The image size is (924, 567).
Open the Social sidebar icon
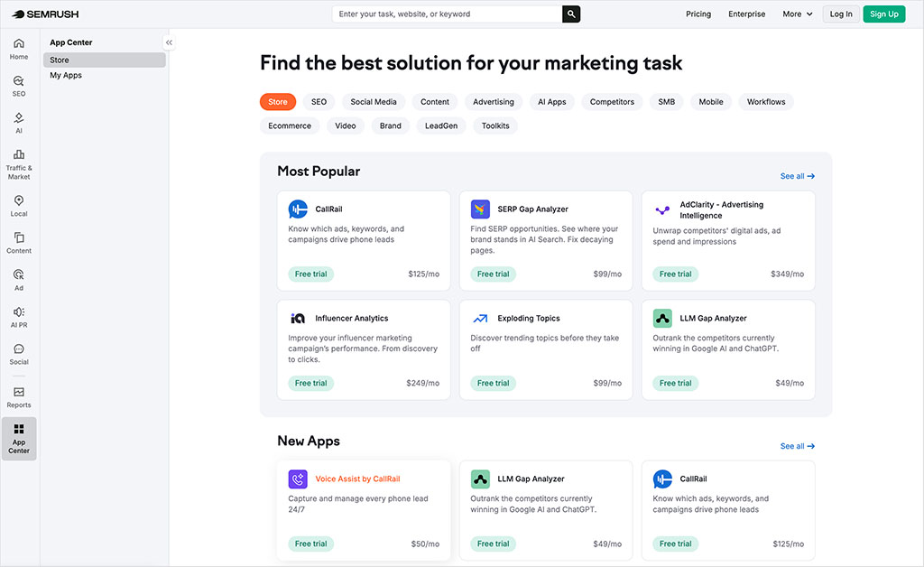[19, 355]
